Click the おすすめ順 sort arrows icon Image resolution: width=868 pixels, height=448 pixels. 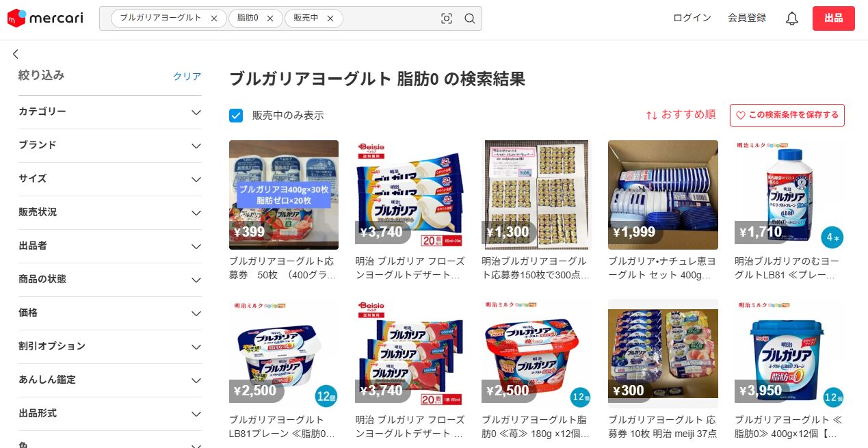[652, 115]
